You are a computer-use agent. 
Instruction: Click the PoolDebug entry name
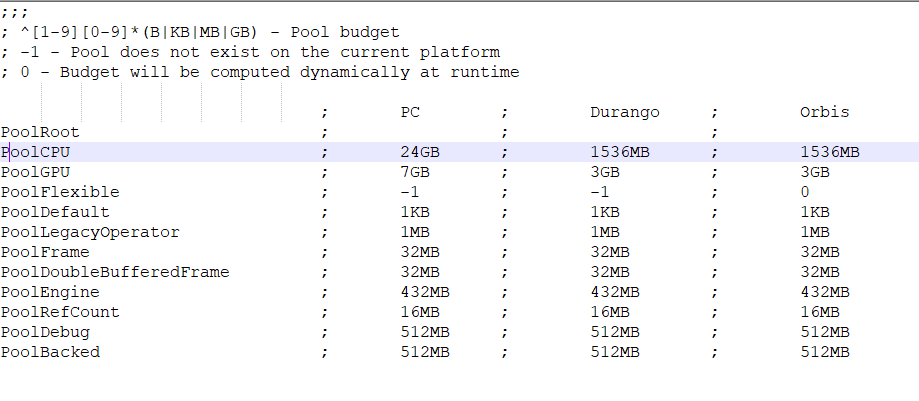tap(45, 332)
